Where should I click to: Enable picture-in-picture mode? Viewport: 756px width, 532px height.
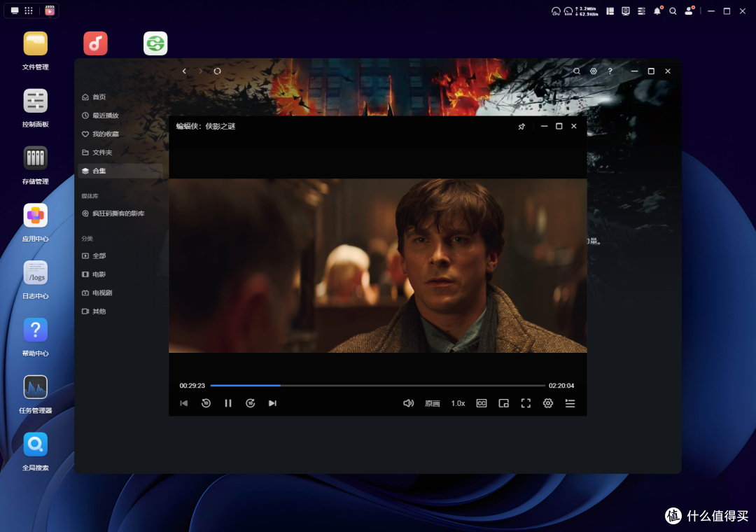click(x=503, y=403)
